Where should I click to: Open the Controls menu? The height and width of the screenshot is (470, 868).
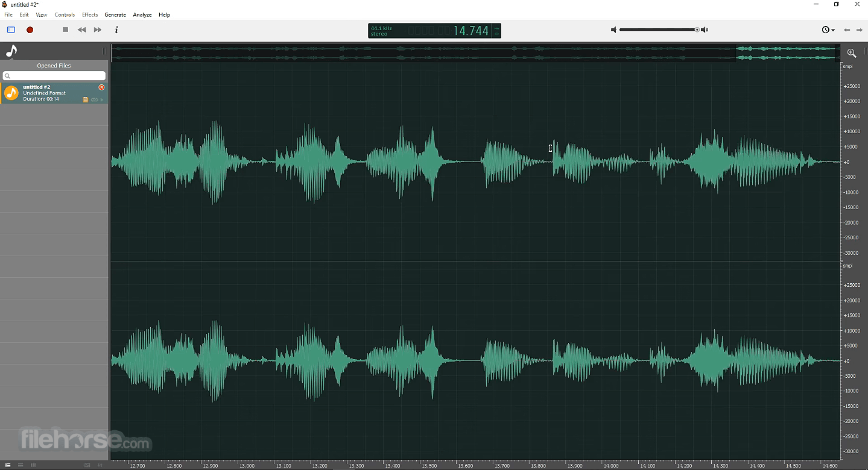[65, 14]
